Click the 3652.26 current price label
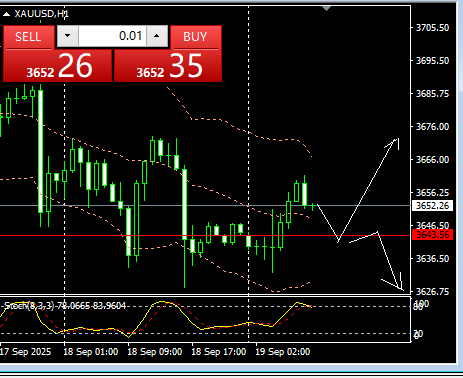The width and height of the screenshot is (463, 378). [x=432, y=205]
